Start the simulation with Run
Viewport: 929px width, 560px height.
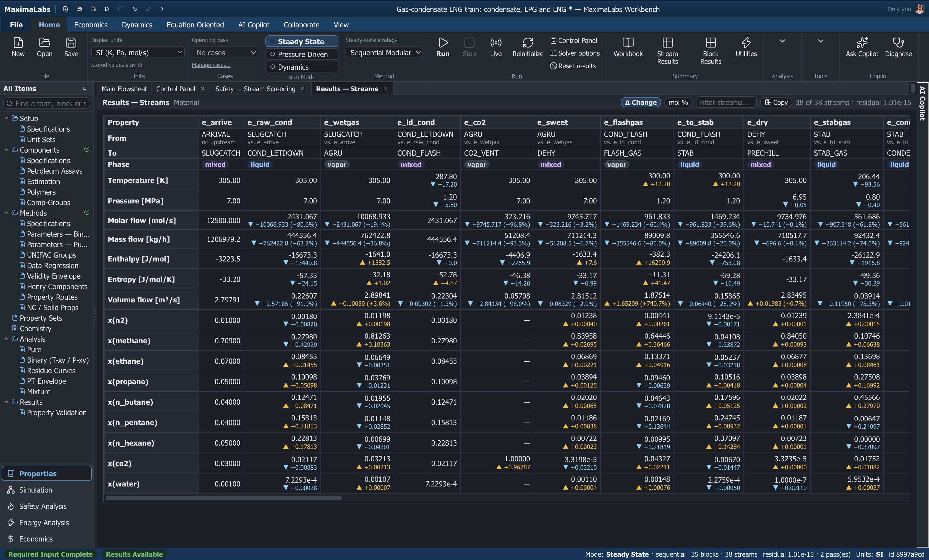tap(443, 47)
